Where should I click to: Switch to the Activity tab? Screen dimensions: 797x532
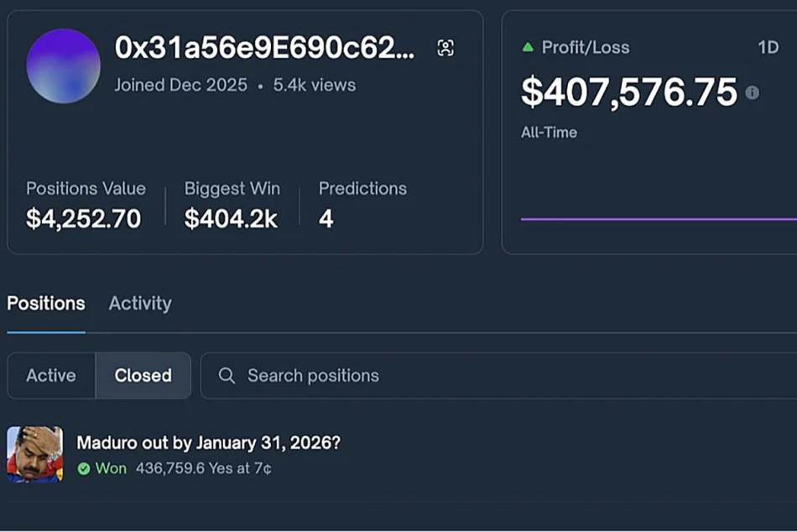click(140, 304)
